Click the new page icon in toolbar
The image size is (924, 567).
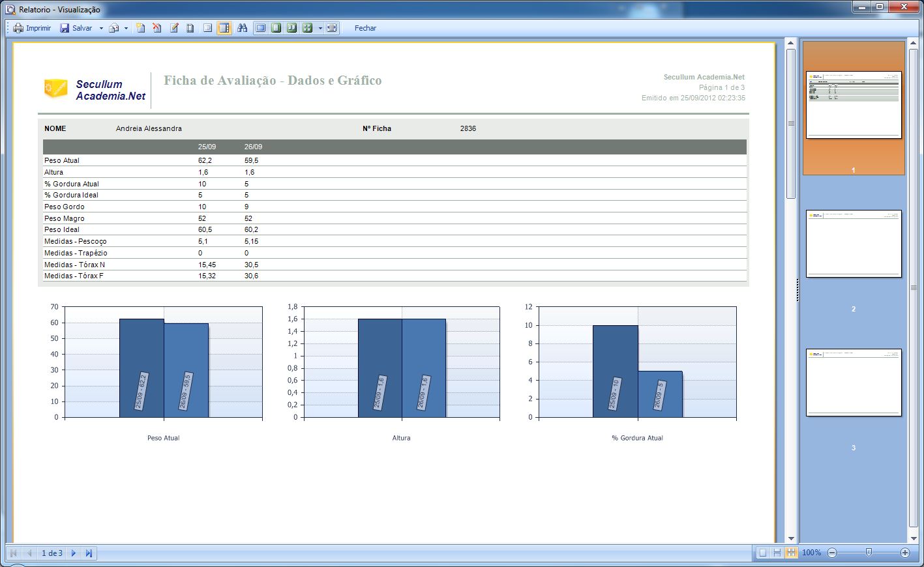click(140, 28)
